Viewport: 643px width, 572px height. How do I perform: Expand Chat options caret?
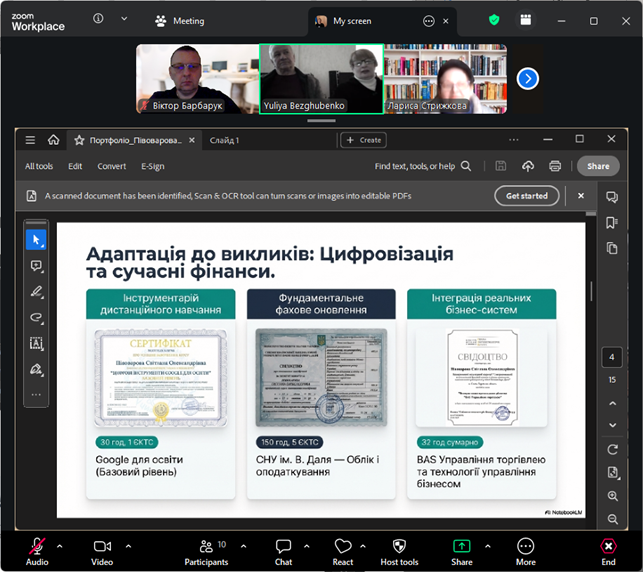(x=307, y=546)
